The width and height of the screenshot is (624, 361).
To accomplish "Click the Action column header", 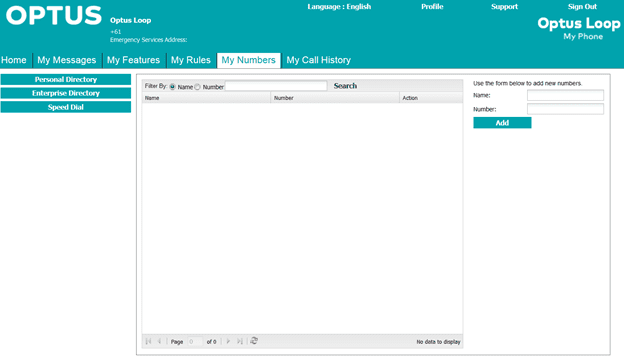I will tap(431, 98).
